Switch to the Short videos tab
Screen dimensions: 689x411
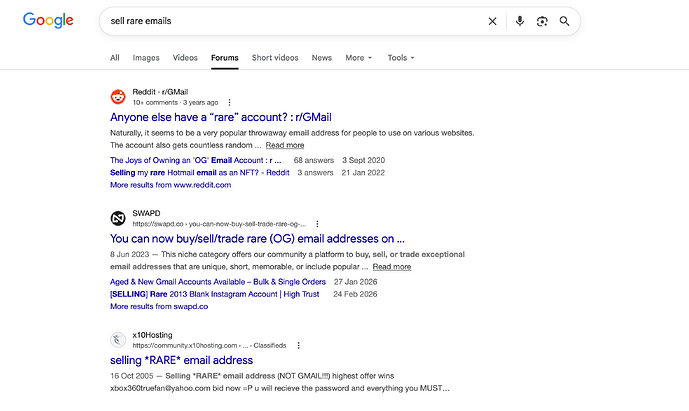(275, 58)
